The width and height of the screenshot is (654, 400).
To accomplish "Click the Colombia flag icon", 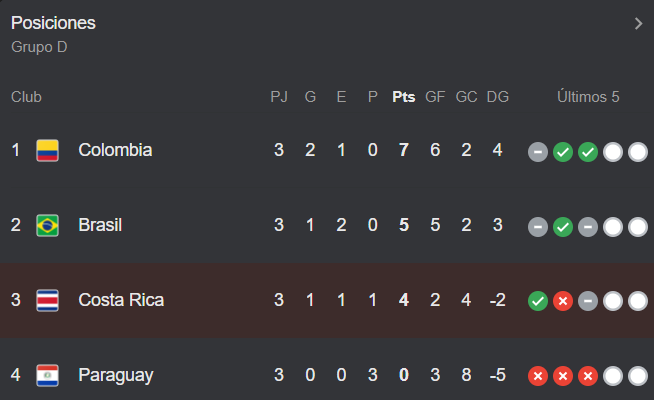I will (47, 151).
